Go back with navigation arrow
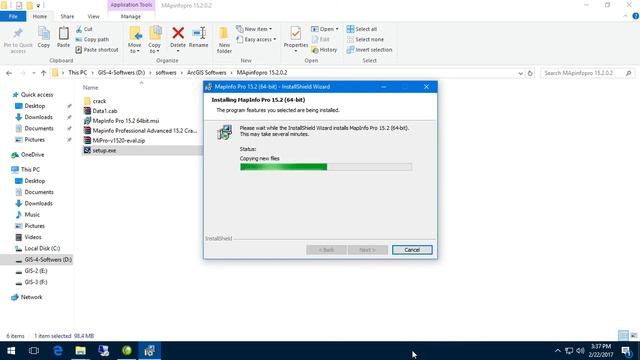The width and height of the screenshot is (640, 360). (x=9, y=73)
